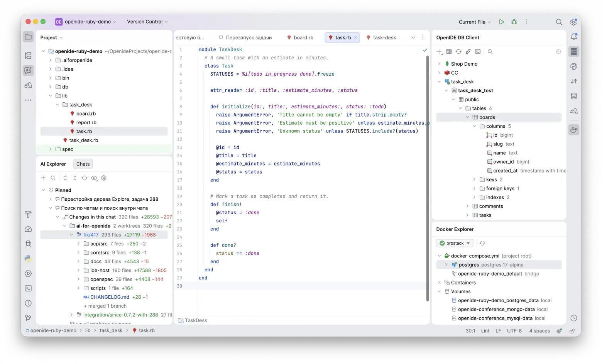
Task: Open the Git tool window icon
Action: pyautogui.click(x=28, y=318)
